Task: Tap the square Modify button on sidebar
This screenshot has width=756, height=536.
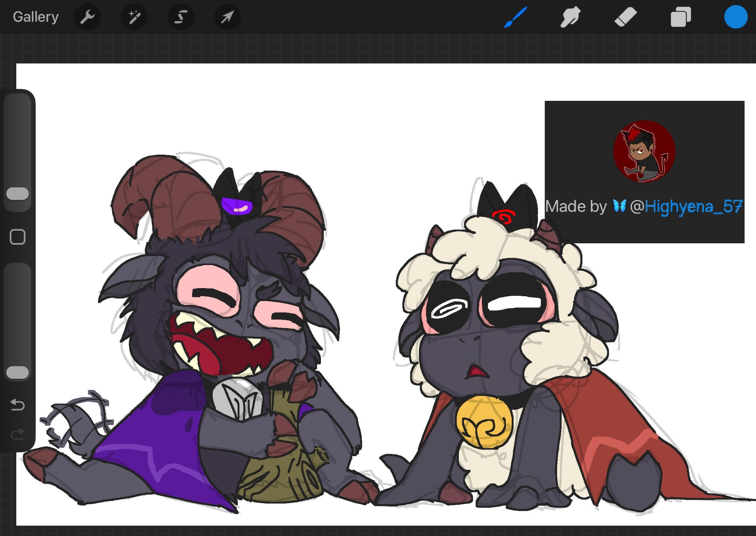Action: pyautogui.click(x=17, y=237)
